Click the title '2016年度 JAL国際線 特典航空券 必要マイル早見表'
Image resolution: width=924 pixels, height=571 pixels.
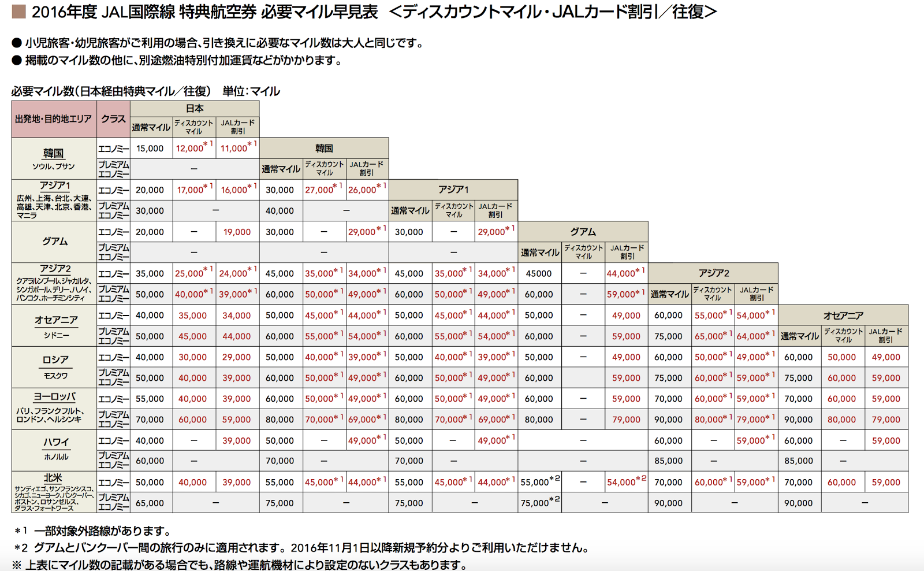pos(204,12)
